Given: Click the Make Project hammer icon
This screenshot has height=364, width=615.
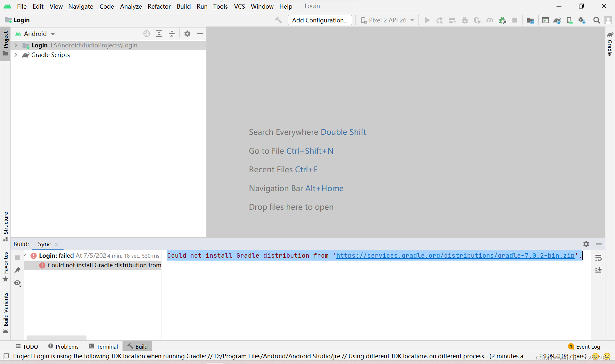Looking at the screenshot, I should pos(278,20).
